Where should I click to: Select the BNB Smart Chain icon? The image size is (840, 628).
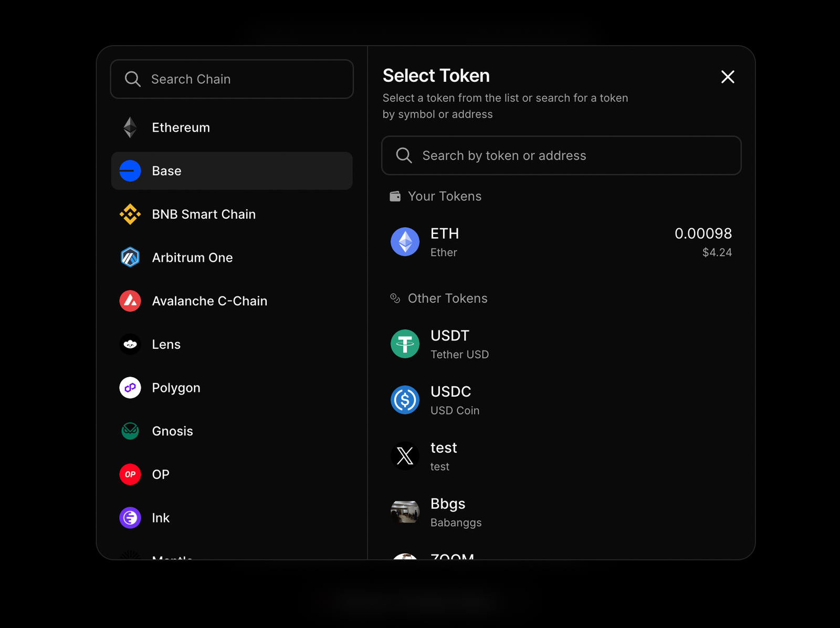pos(130,214)
